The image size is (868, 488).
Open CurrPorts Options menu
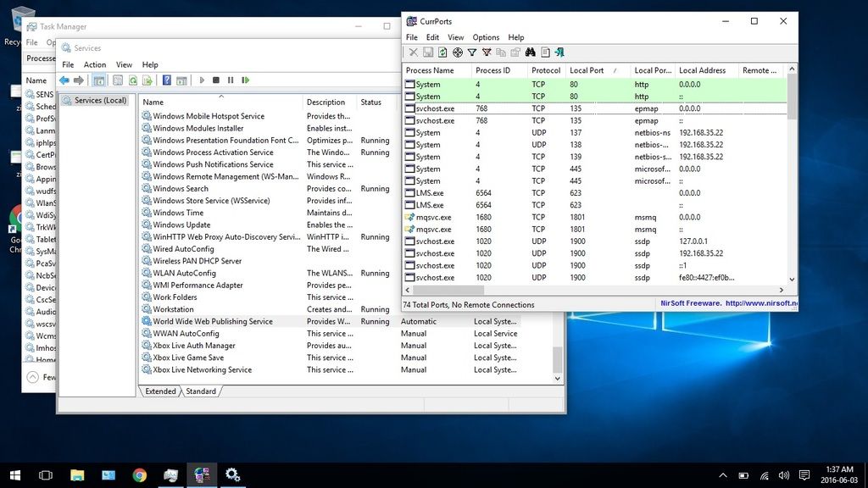[x=486, y=37]
